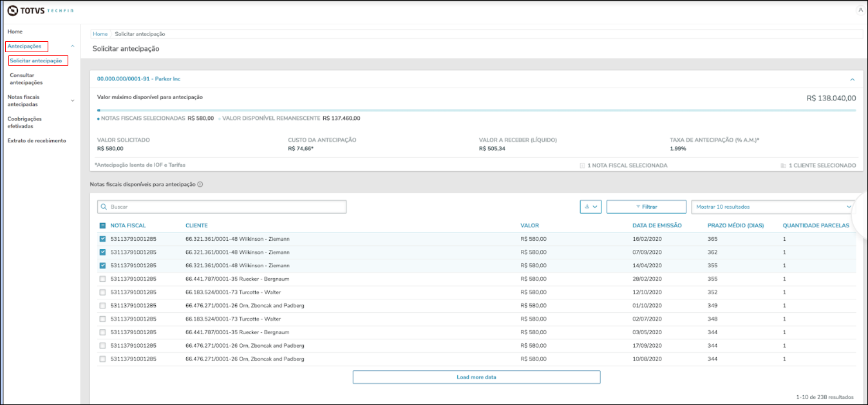
Task: Click the info icon beside Notas fiscais disponíveis
Action: pos(200,184)
